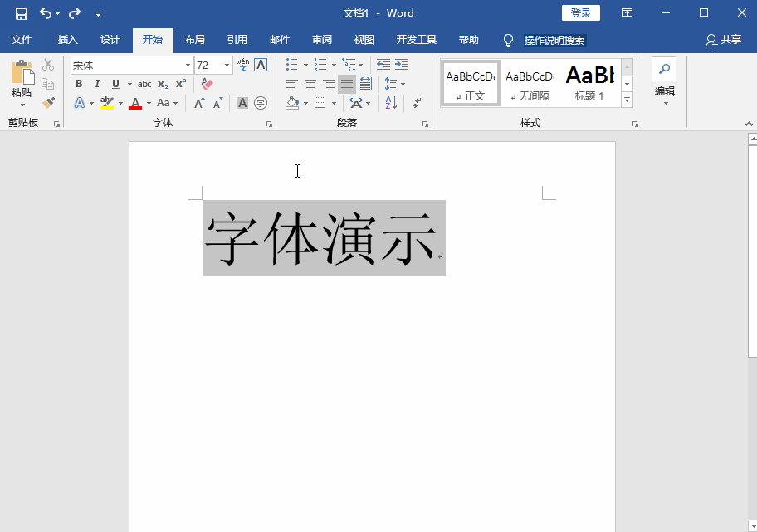757x532 pixels.
Task: Select the Italic formatting icon
Action: 97,83
